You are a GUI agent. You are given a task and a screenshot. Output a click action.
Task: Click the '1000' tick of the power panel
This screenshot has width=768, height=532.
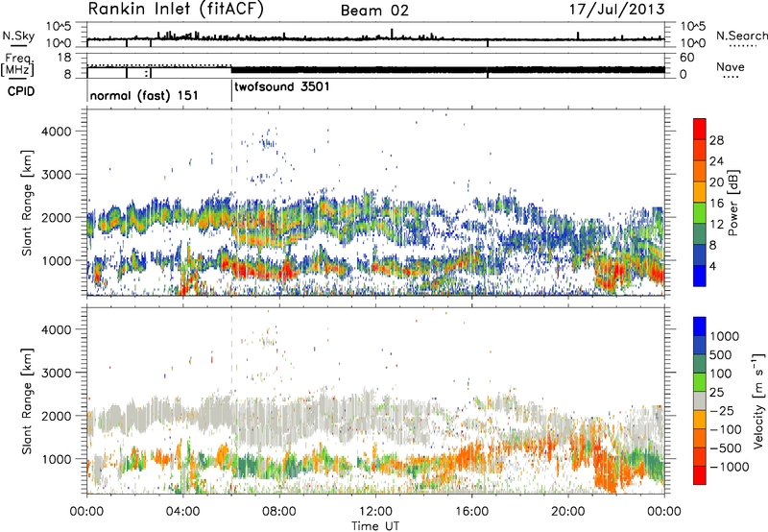(x=56, y=260)
